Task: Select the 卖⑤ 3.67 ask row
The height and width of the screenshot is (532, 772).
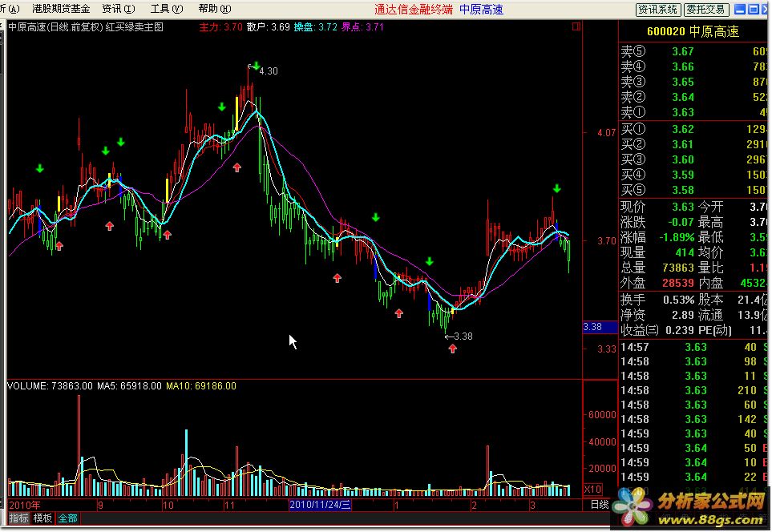Action: (693, 51)
